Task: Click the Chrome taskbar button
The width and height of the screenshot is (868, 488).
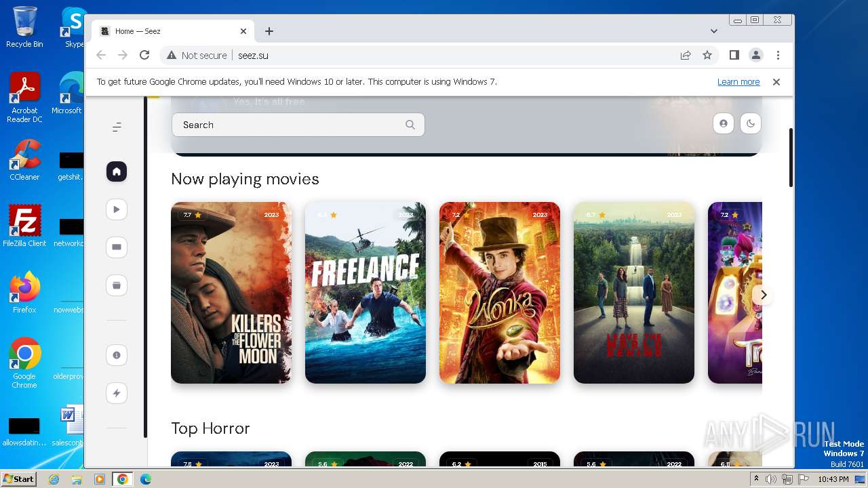Action: click(123, 479)
